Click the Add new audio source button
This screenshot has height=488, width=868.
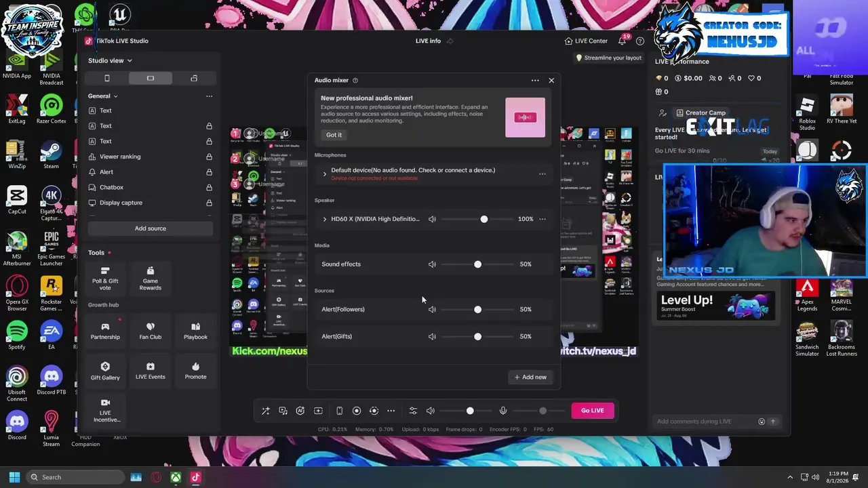(x=530, y=377)
